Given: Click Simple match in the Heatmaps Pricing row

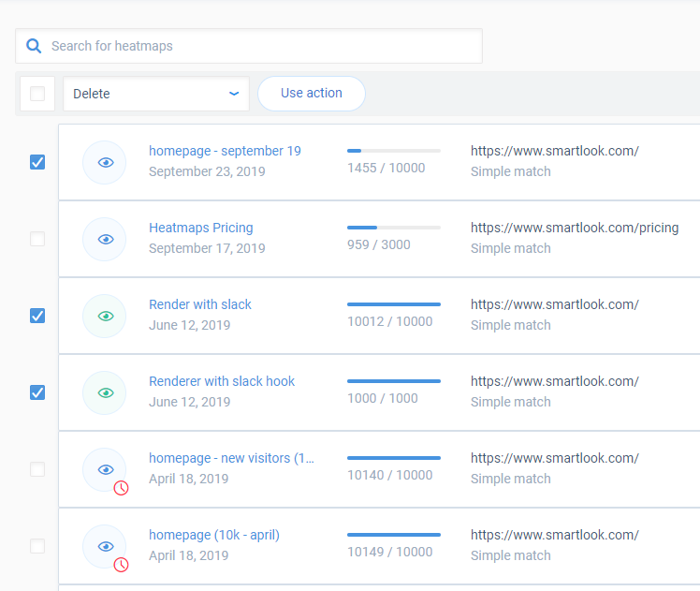Looking at the screenshot, I should point(511,248).
